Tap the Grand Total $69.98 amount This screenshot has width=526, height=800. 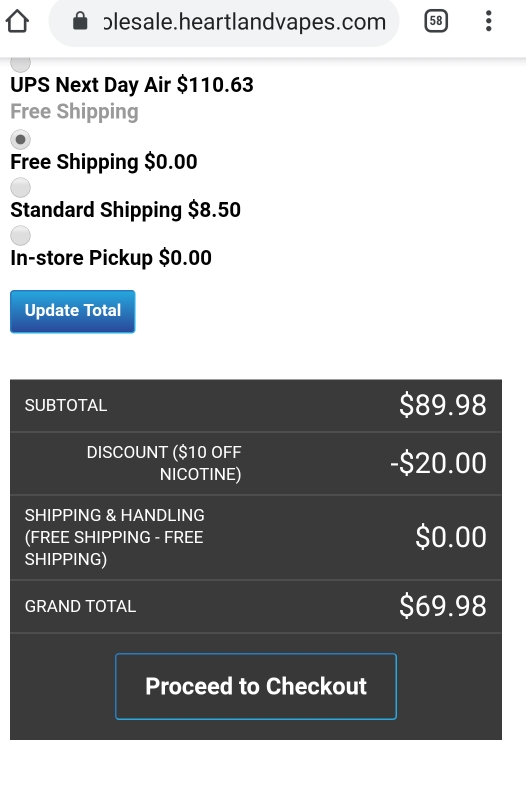coord(442,606)
